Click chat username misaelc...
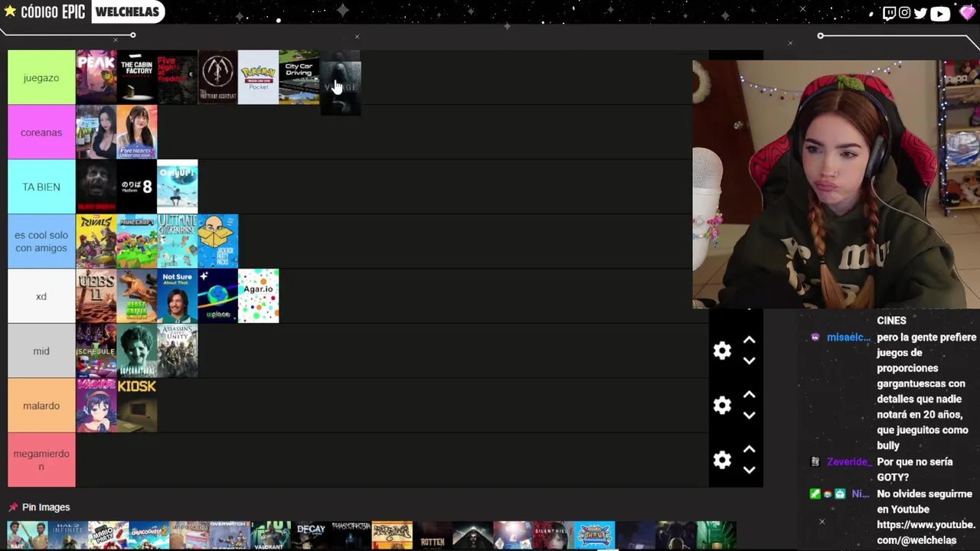Image resolution: width=980 pixels, height=551 pixels. pos(848,337)
